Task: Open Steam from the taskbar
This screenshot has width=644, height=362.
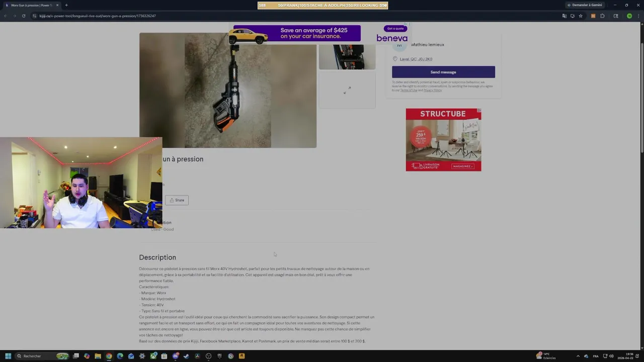Action: click(186, 356)
